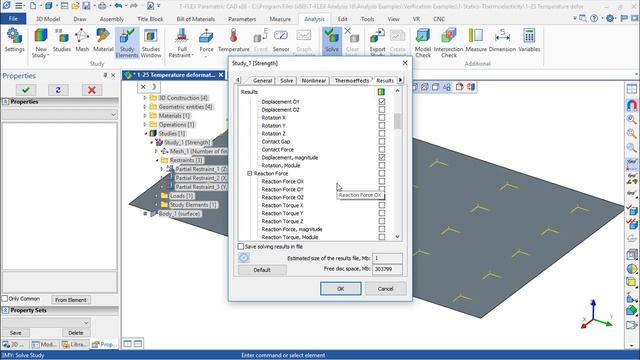
Task: Click the results list scroll up arrow
Action: tap(397, 91)
